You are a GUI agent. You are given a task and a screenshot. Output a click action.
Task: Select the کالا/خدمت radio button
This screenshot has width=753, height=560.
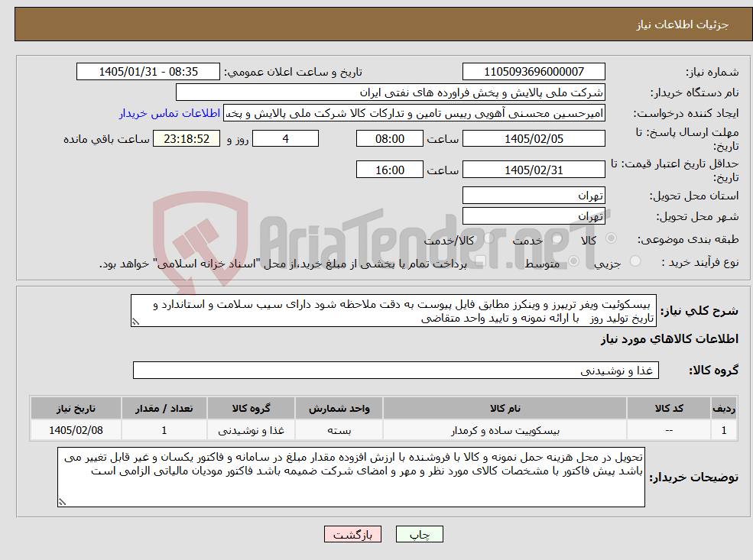click(x=488, y=238)
